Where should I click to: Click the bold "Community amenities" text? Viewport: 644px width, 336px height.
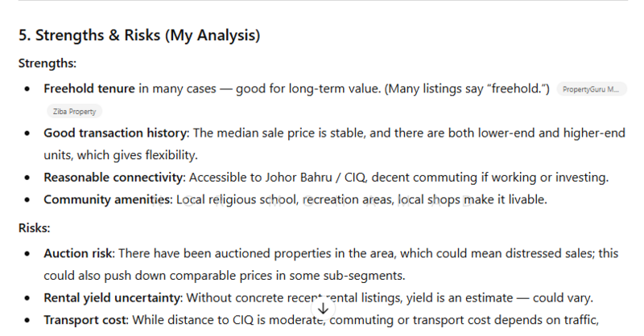pyautogui.click(x=107, y=199)
